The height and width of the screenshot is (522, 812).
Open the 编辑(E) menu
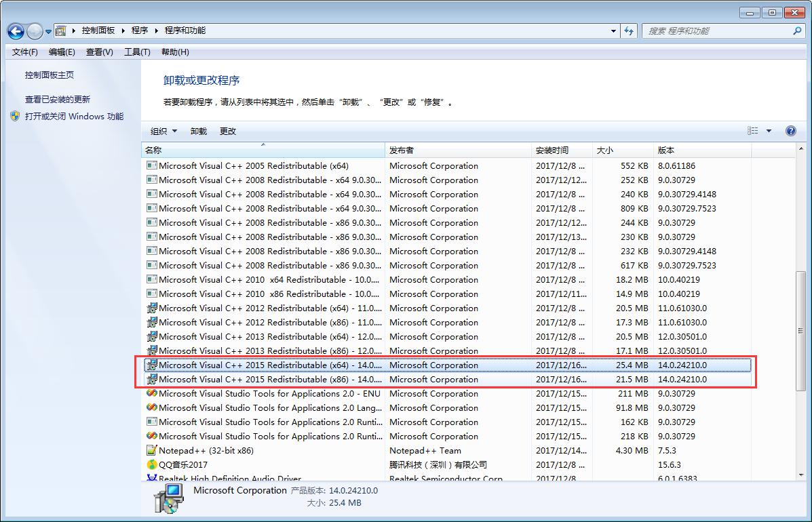[x=62, y=52]
